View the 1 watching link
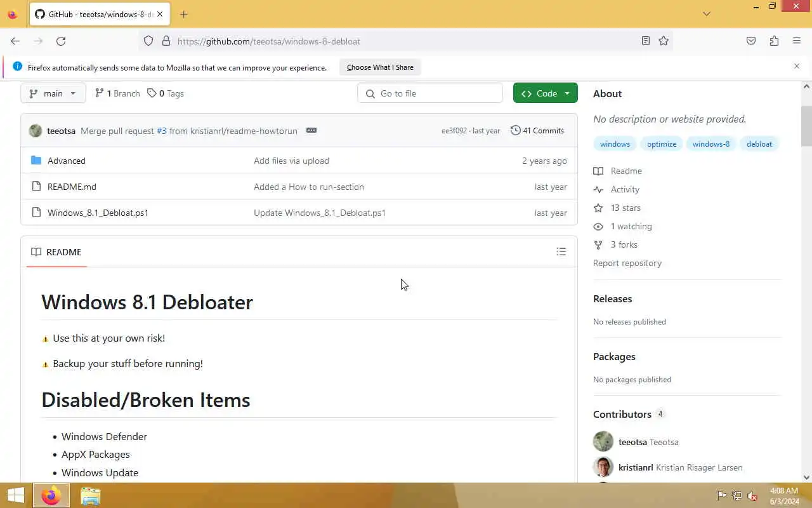Screen dimensions: 812x508 click(x=623, y=226)
